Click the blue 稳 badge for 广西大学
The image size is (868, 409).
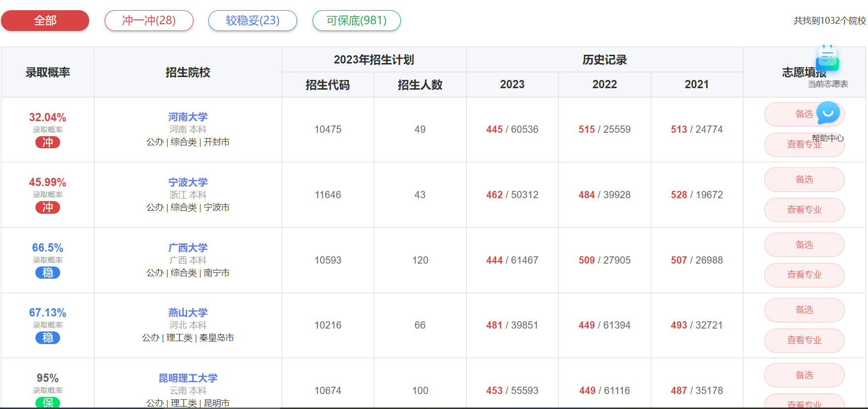(47, 273)
